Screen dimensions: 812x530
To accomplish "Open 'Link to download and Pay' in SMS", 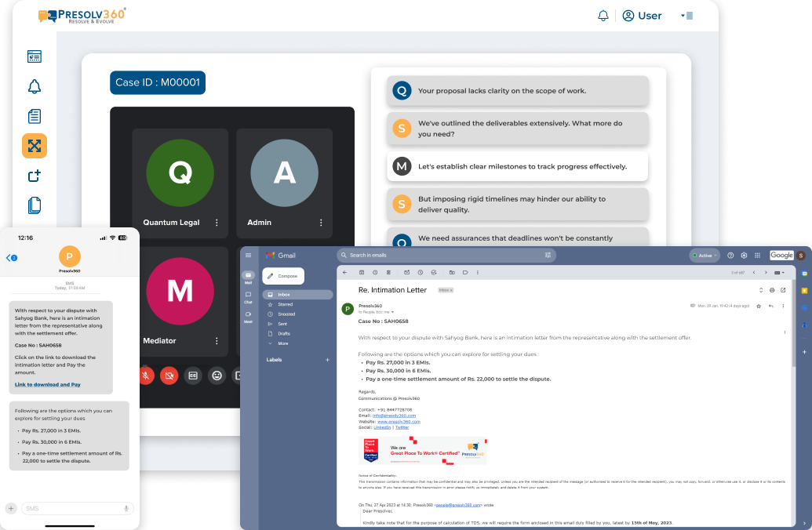I will [48, 384].
